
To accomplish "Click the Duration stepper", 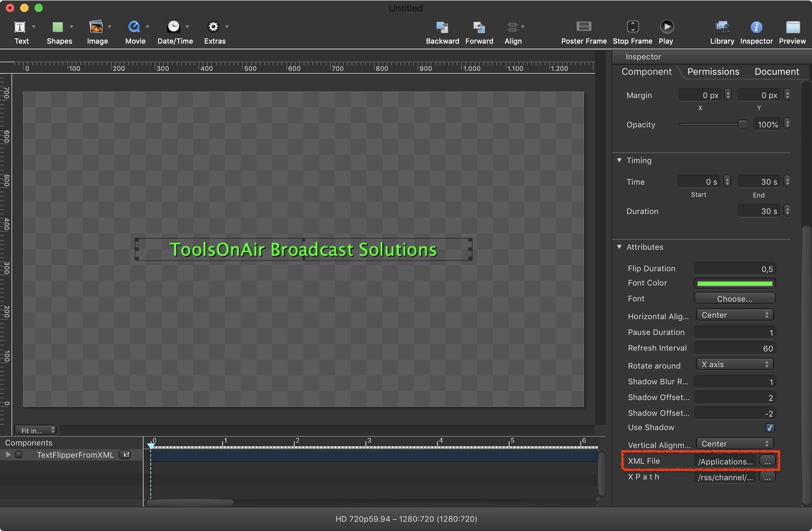I will pyautogui.click(x=787, y=211).
